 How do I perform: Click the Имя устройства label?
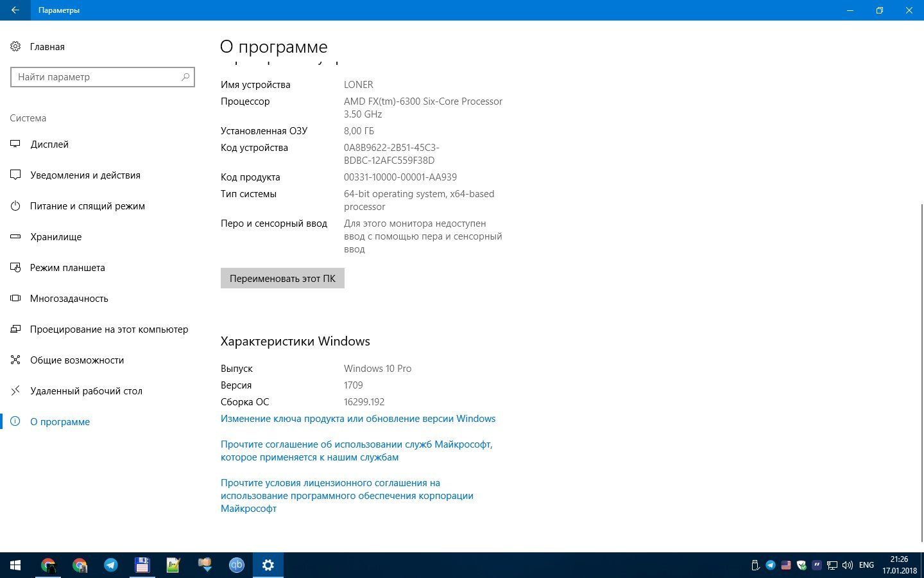pos(255,85)
